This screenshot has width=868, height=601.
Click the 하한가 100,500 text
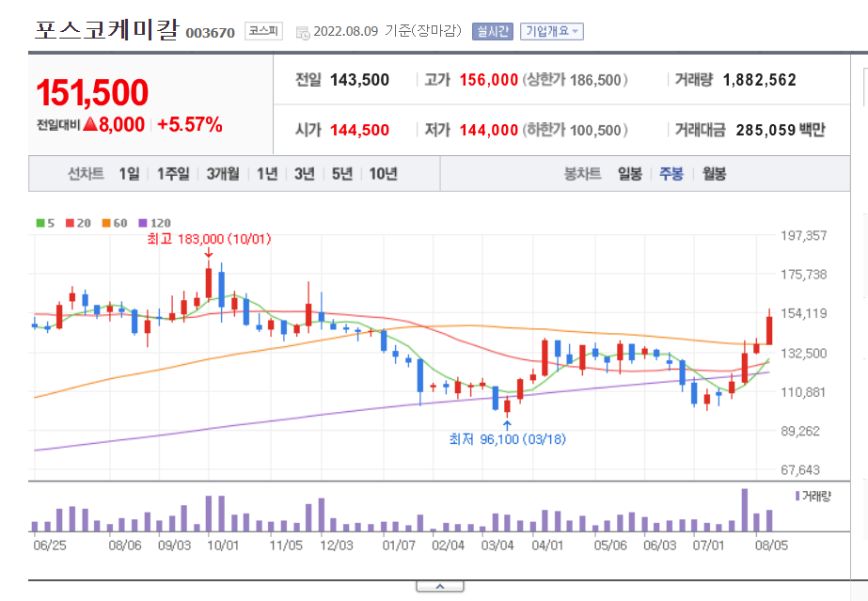tap(575, 131)
